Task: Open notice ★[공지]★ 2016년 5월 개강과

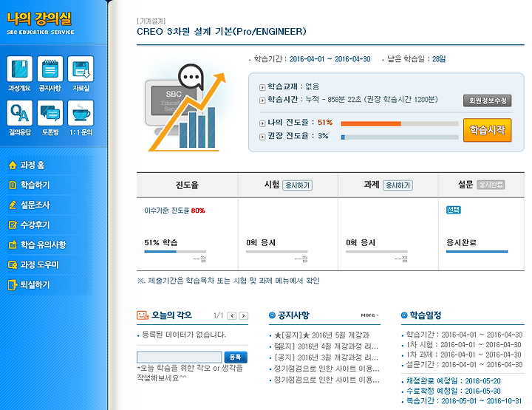Action: pos(321,335)
